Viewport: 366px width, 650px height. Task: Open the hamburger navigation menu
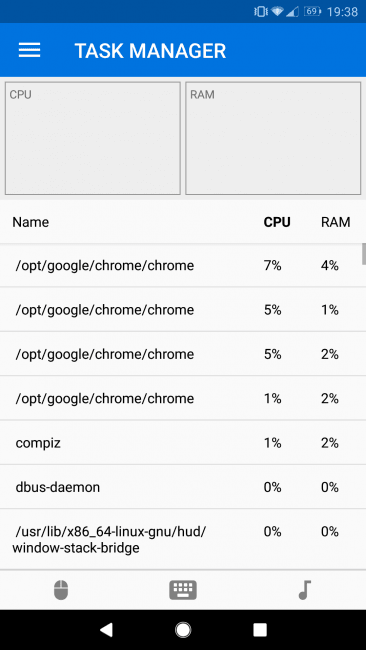(x=29, y=50)
